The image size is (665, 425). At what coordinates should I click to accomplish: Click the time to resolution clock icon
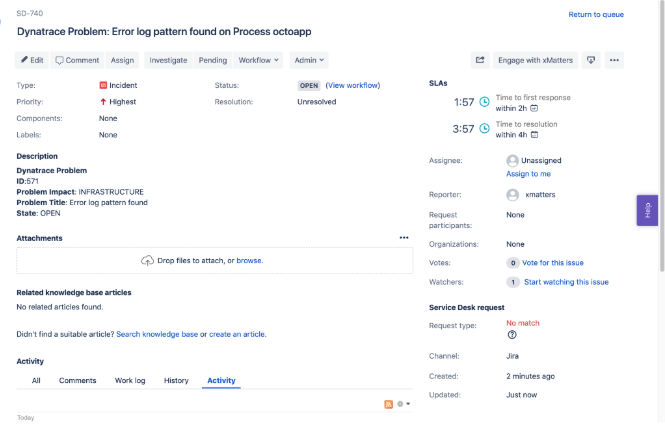(484, 129)
